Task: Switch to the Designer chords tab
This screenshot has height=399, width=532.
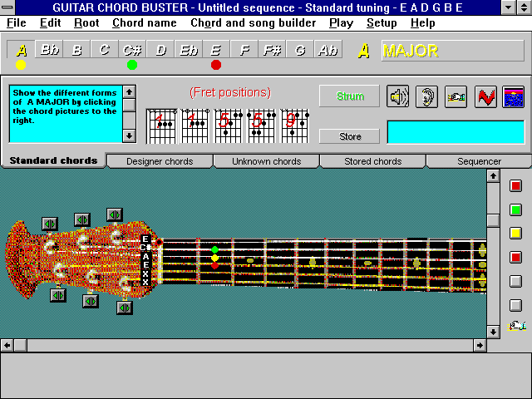Action: click(160, 161)
